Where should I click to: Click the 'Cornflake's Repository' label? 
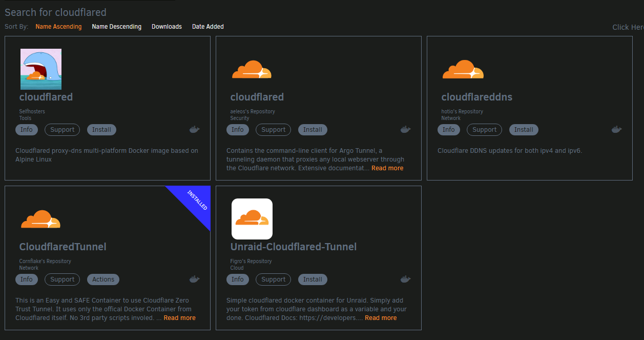(45, 261)
